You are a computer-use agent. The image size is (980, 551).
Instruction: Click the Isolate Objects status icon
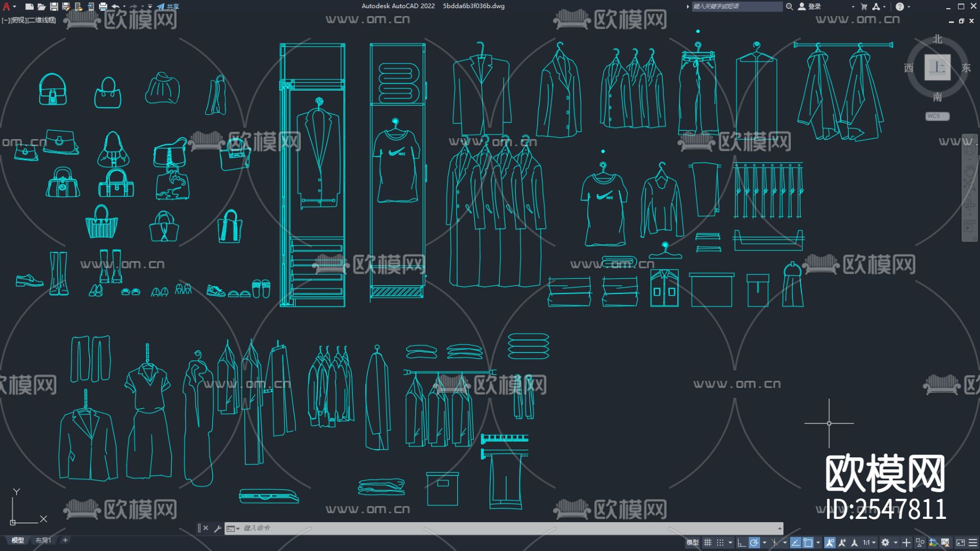pos(920,542)
